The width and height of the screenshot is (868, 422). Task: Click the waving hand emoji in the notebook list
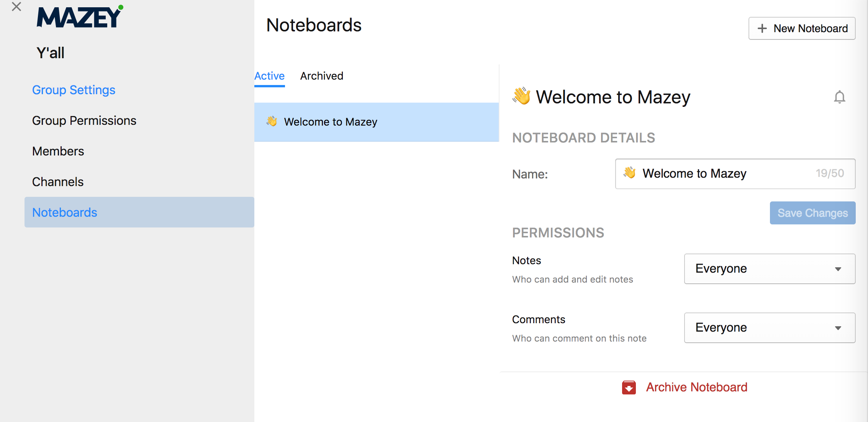[272, 121]
